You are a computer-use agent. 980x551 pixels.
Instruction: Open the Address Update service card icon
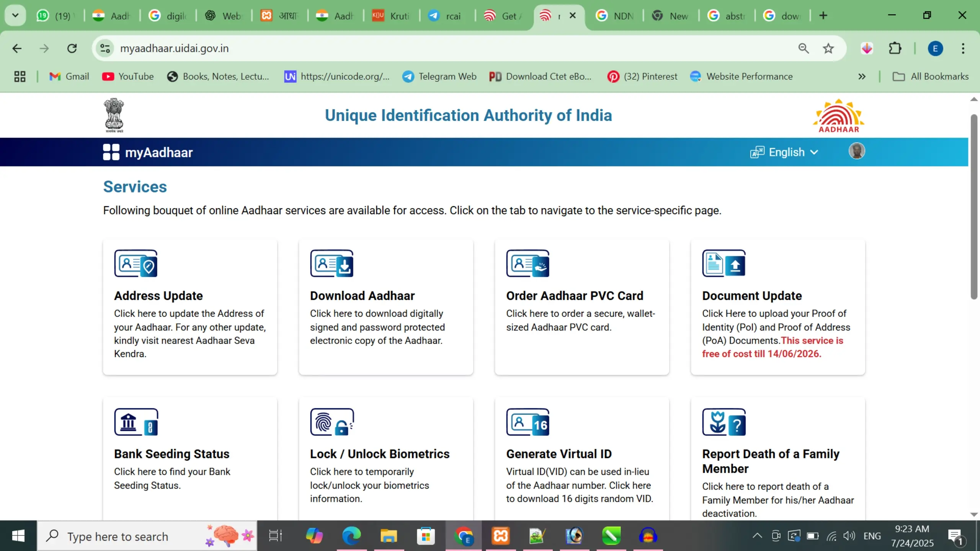136,263
